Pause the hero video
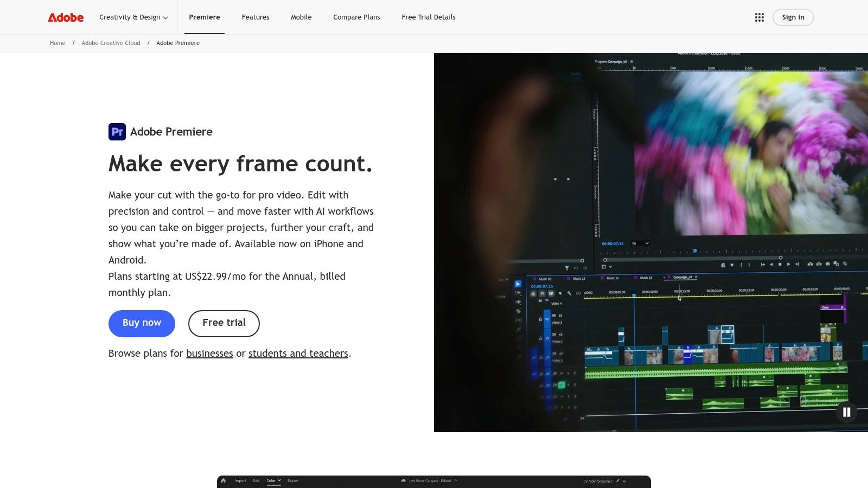868x488 pixels. click(x=846, y=412)
